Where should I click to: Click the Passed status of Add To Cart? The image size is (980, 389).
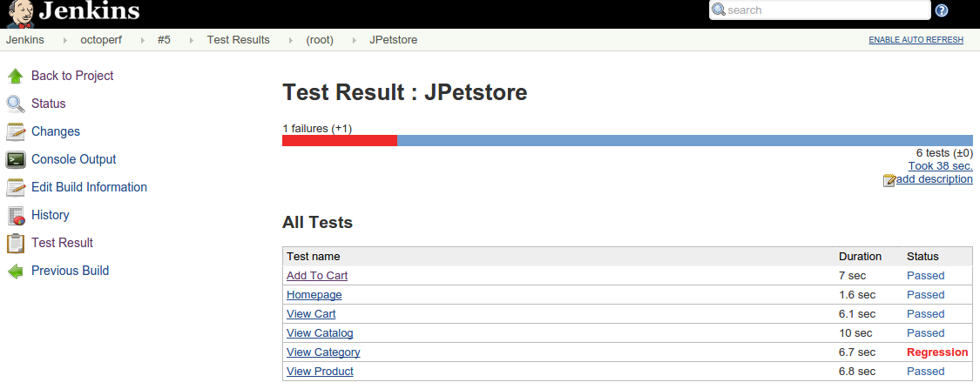click(926, 275)
